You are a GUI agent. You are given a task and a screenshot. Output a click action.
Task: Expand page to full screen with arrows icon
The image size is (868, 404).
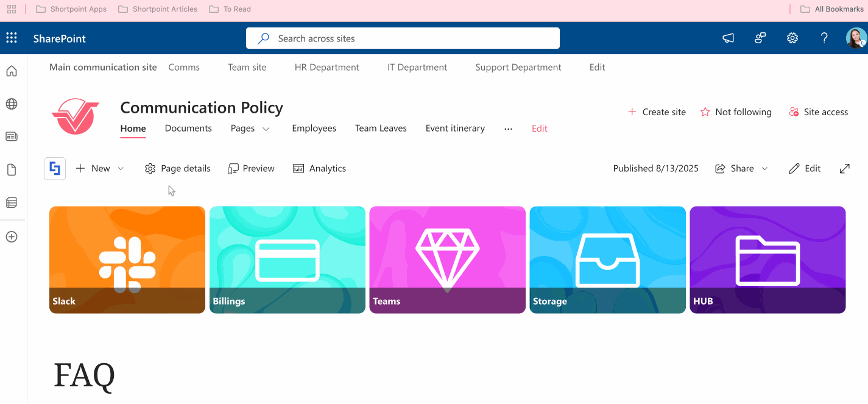click(x=844, y=169)
